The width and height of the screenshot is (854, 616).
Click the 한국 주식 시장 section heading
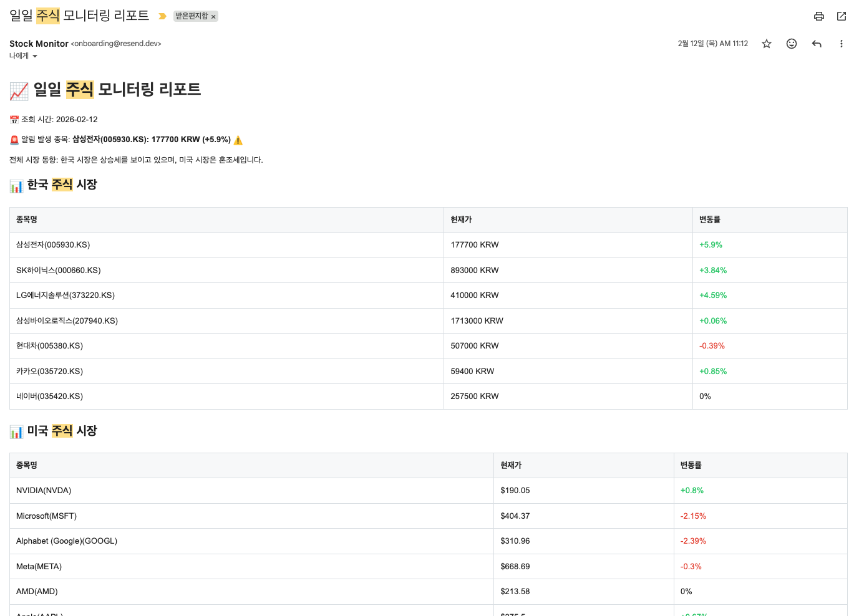pos(54,185)
